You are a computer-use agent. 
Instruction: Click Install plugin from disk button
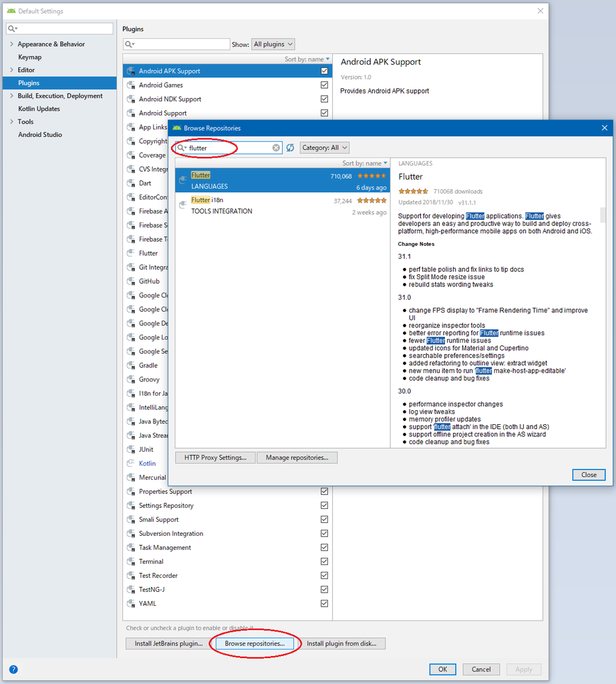tap(341, 643)
